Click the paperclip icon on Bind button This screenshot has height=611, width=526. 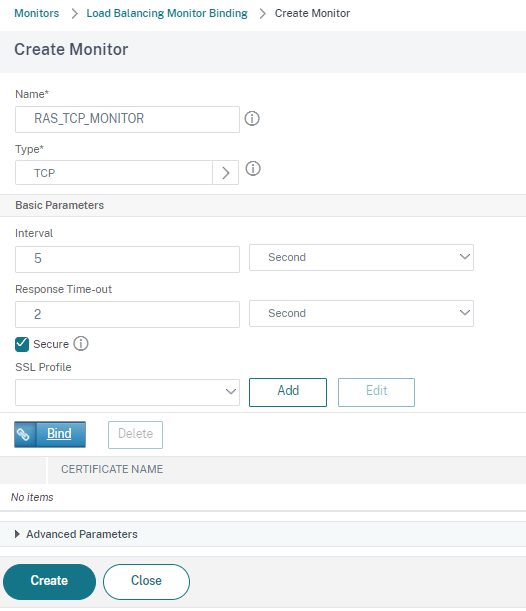[23, 434]
